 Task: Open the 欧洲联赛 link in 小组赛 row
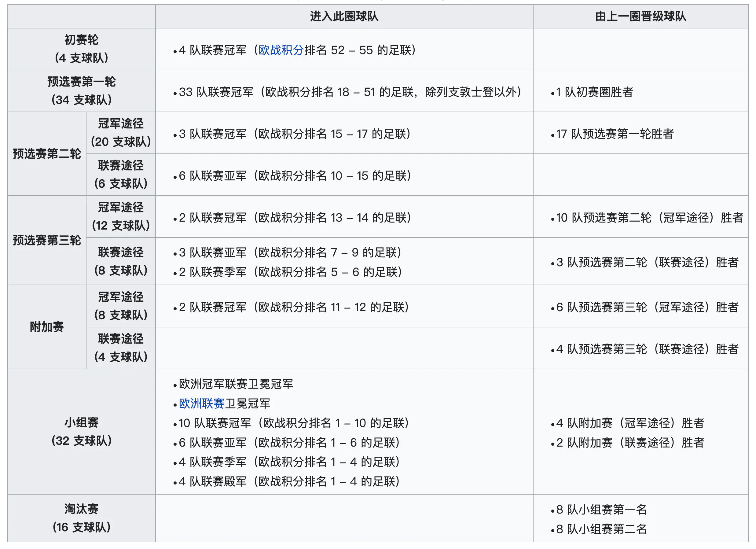201,403
